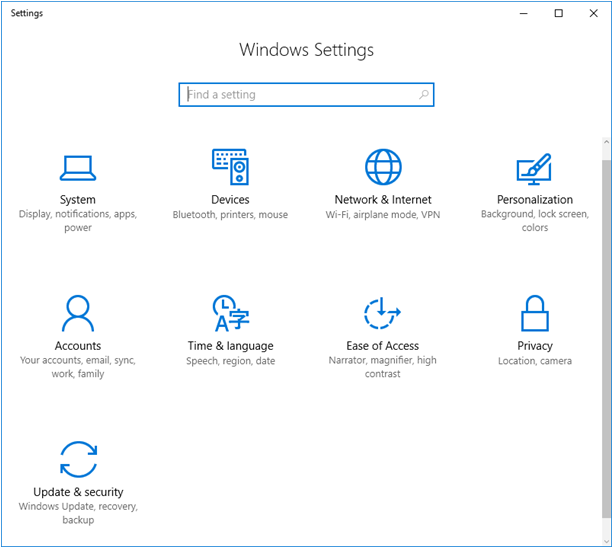
Task: Click the System label text
Action: point(78,200)
